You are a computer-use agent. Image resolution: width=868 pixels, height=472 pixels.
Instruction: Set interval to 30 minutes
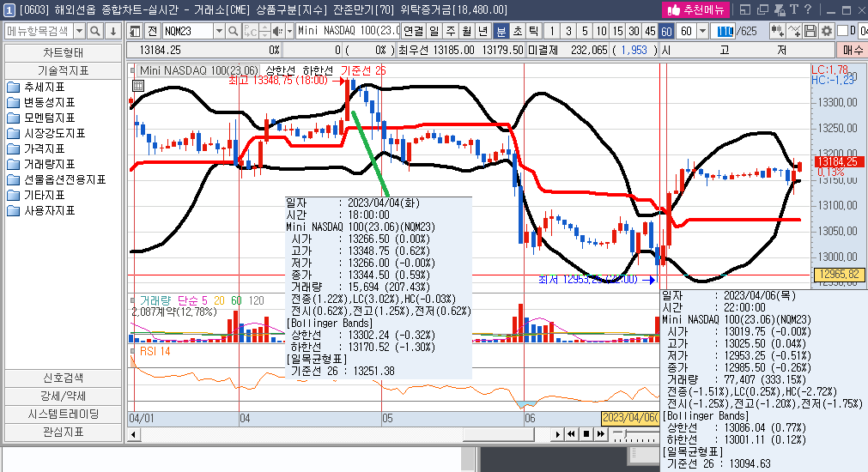pos(634,31)
